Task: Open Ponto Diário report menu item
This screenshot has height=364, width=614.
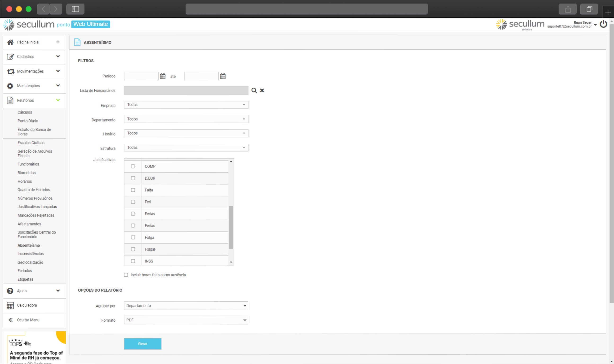Action: (28, 121)
